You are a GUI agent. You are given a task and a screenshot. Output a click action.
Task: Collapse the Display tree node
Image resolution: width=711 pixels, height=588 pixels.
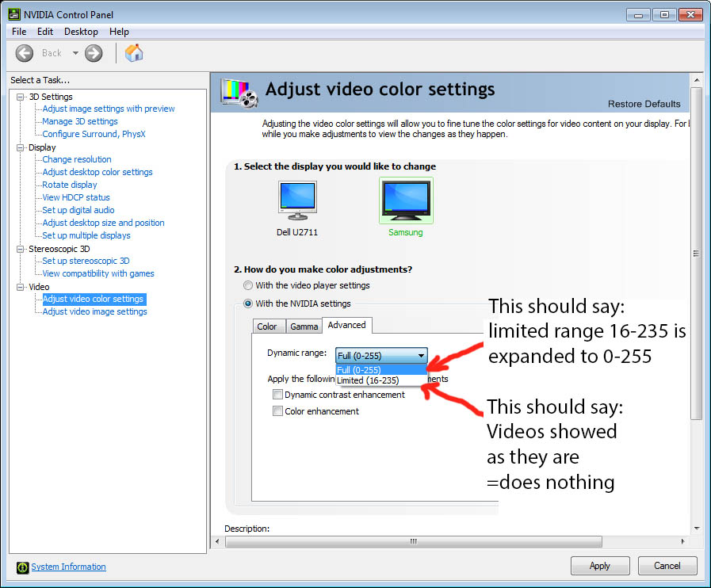click(x=20, y=148)
